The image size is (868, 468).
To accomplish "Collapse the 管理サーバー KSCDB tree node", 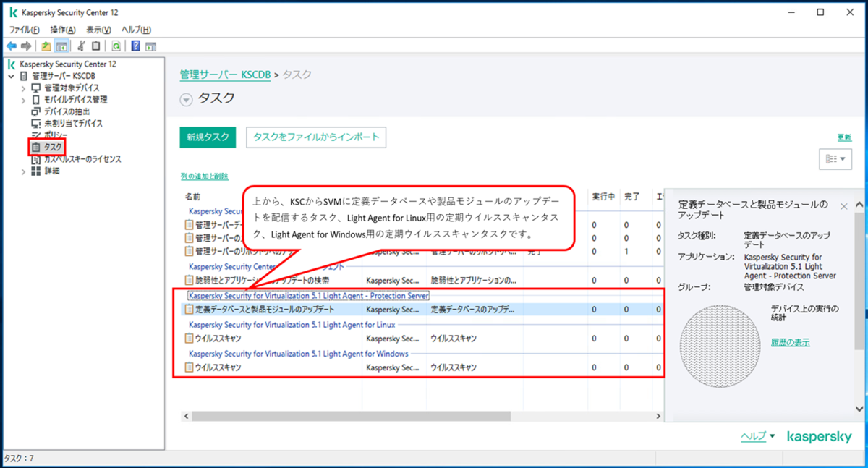I will (11, 76).
